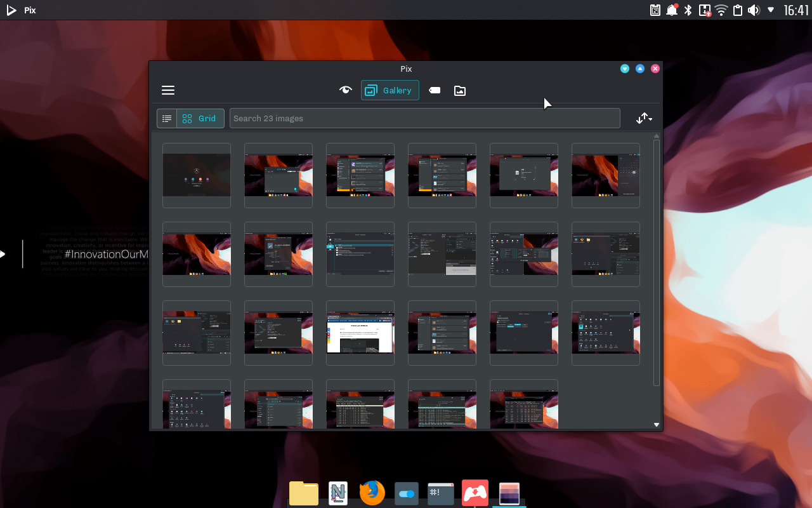Image resolution: width=812 pixels, height=508 pixels.
Task: Expand the system tray dropdown arrow
Action: click(x=771, y=10)
